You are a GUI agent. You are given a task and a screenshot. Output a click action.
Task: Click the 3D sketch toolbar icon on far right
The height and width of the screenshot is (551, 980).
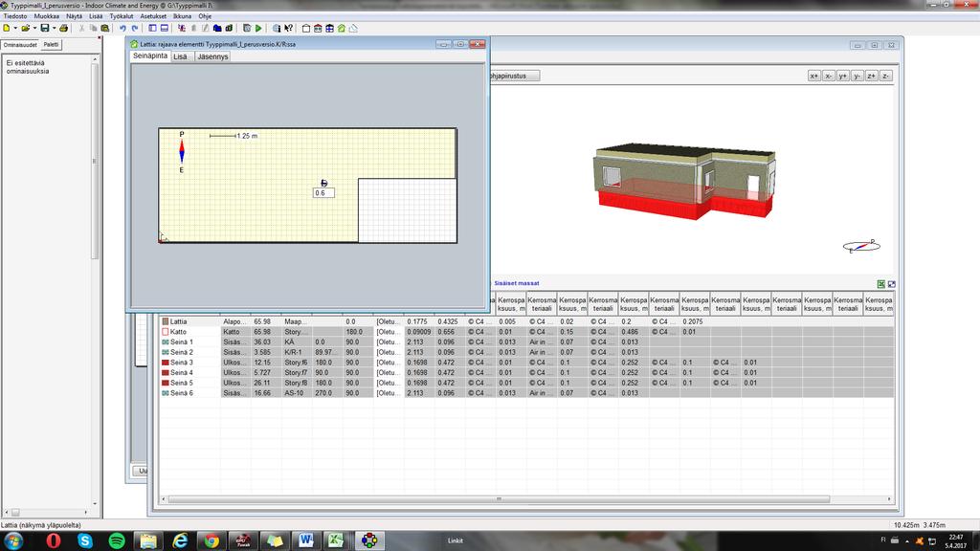(x=353, y=28)
